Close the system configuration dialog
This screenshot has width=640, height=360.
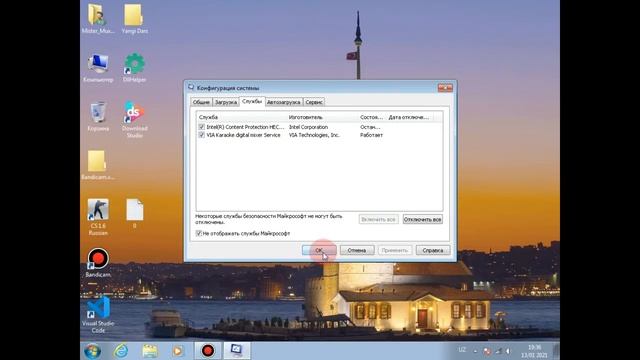point(445,88)
